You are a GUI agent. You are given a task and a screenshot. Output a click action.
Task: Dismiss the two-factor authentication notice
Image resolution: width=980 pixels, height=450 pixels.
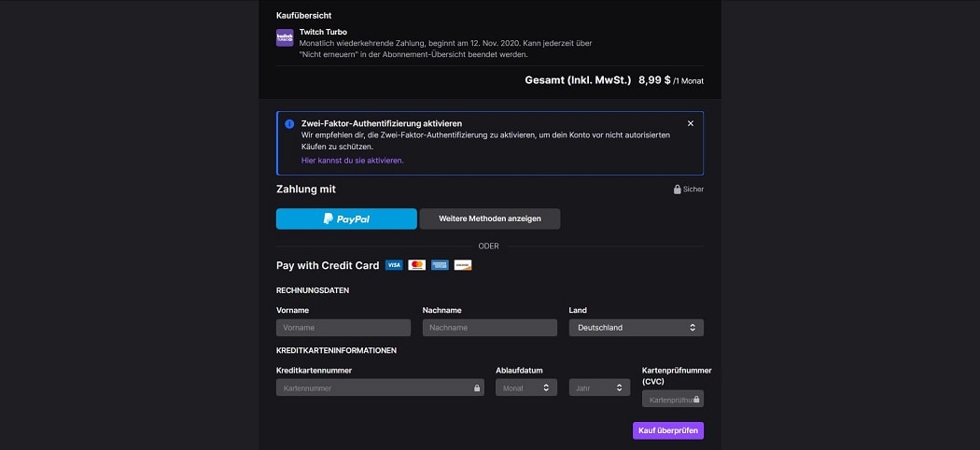(691, 123)
